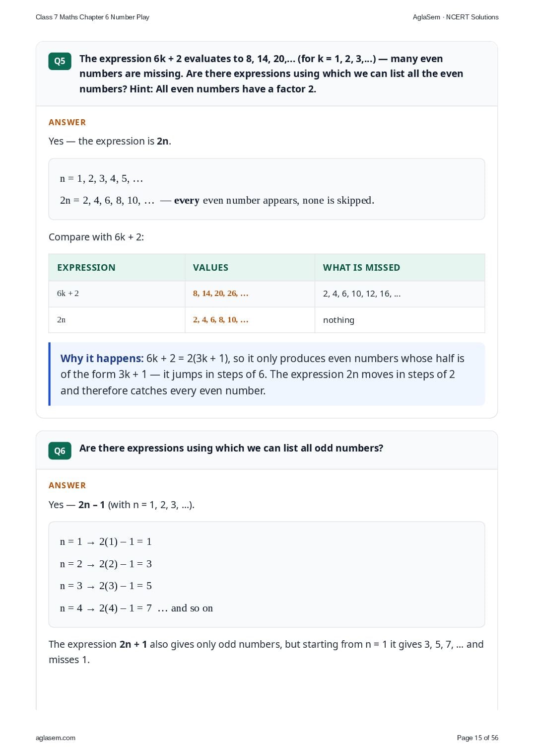The width and height of the screenshot is (534, 756).
Task: Click the Q6 question badge
Action: coord(60,451)
